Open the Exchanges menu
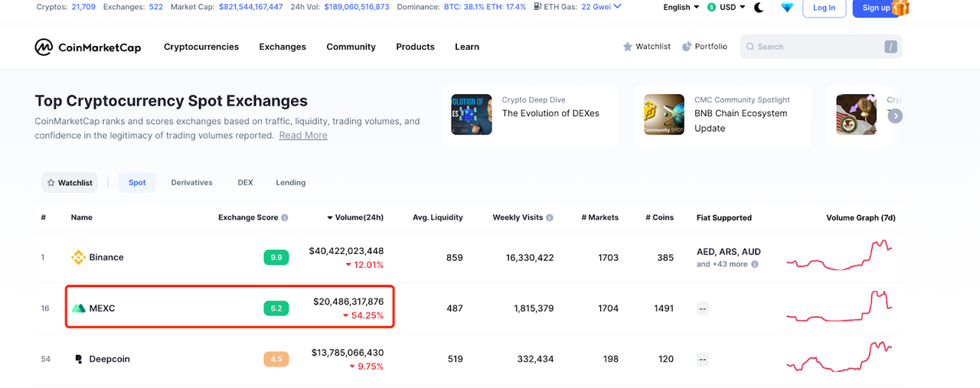Viewport: 980px width, 388px height. (x=283, y=47)
